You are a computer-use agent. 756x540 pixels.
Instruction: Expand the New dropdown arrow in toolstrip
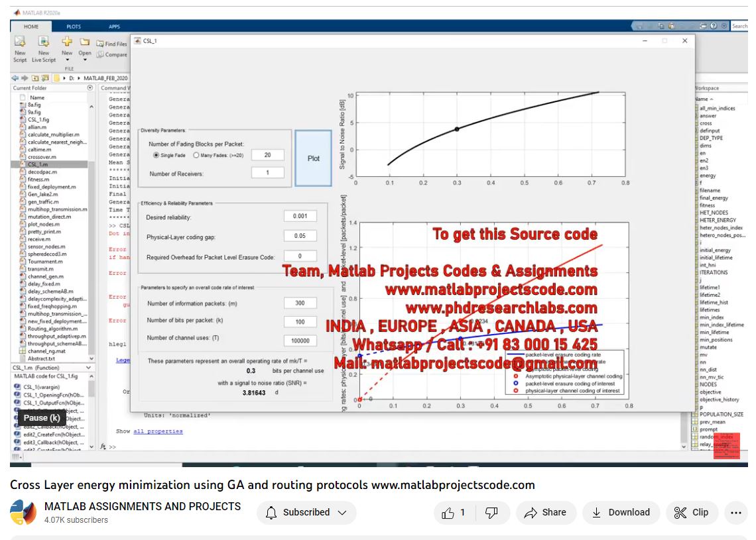coord(67,60)
